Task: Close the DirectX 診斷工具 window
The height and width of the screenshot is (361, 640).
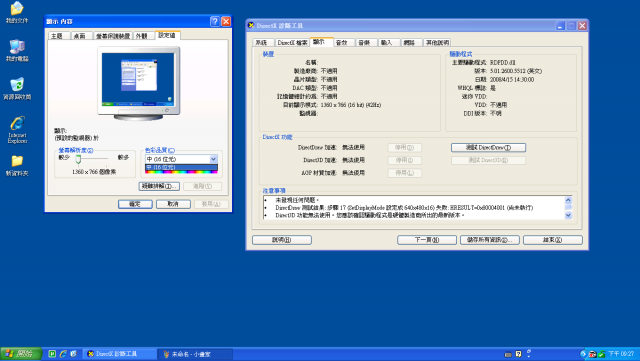Action: click(582, 26)
